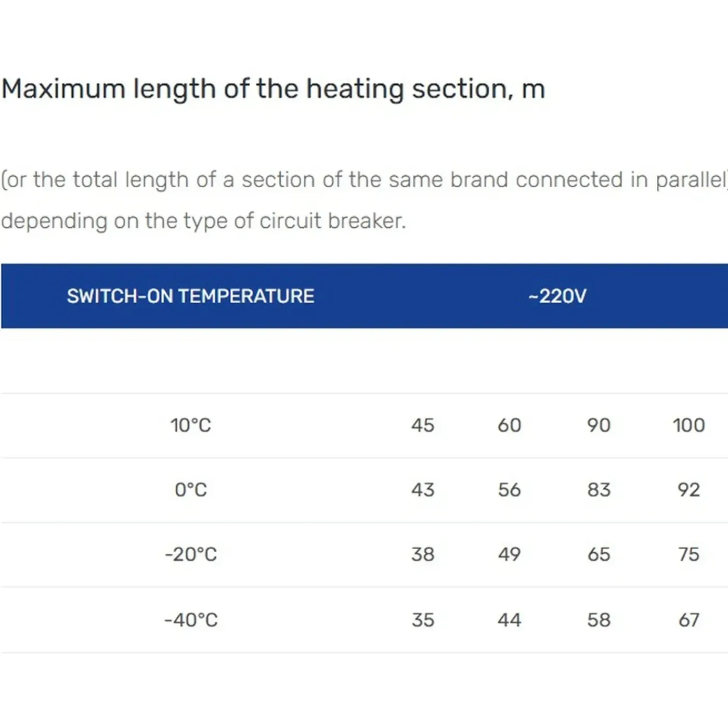Click value 43 in the 0°C row
The width and height of the screenshot is (728, 728).
[x=422, y=490]
